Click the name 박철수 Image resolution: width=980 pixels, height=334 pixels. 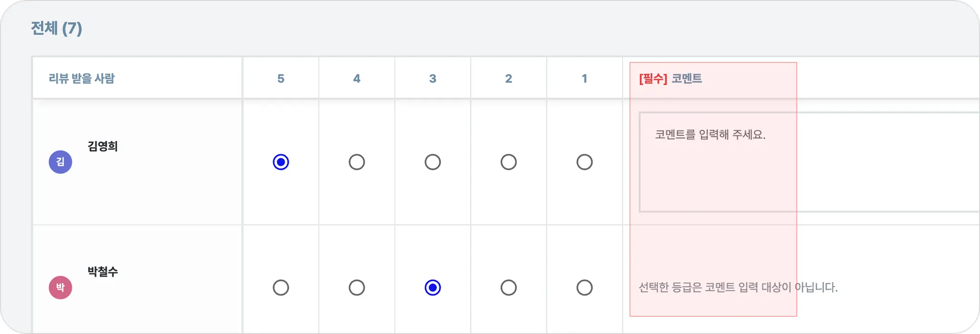(102, 272)
